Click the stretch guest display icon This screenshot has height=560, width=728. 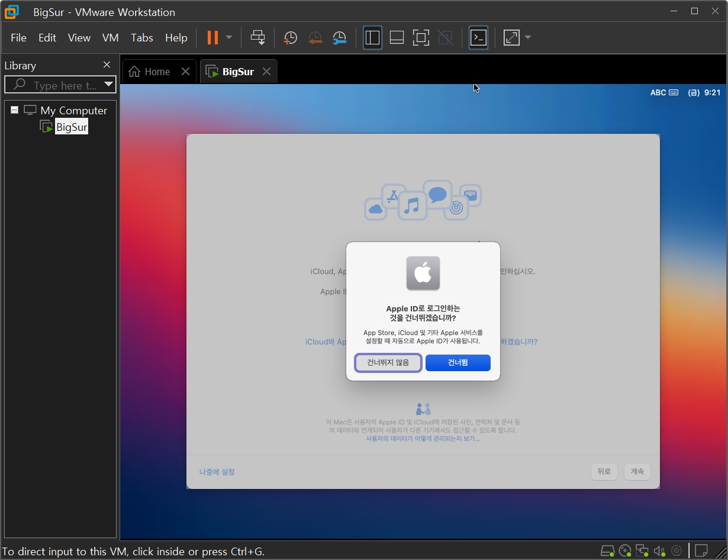coord(511,38)
